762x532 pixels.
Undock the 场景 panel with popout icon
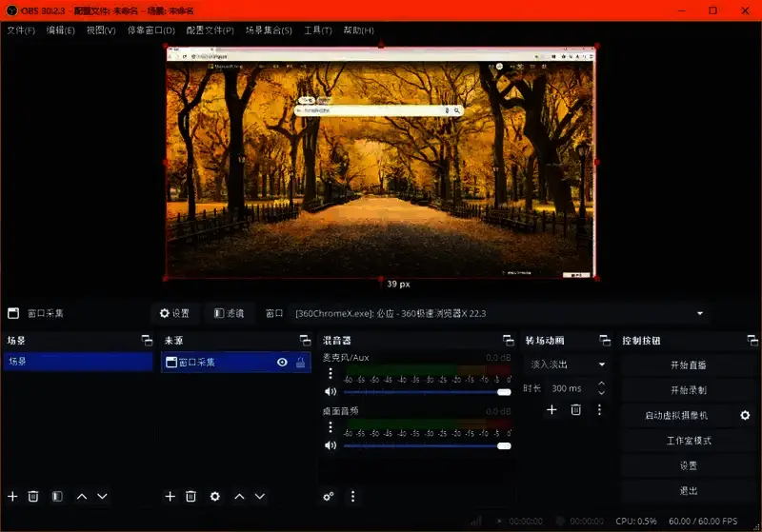[x=146, y=340]
